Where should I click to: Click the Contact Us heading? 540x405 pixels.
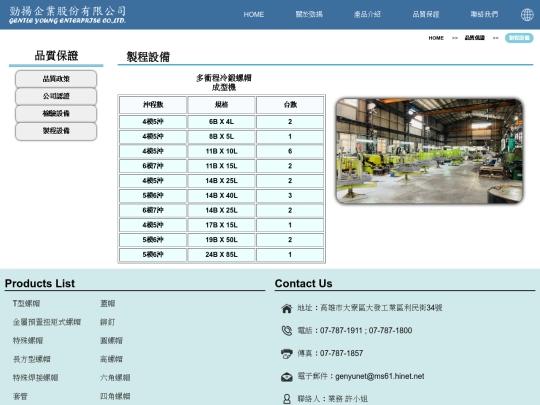click(x=303, y=283)
